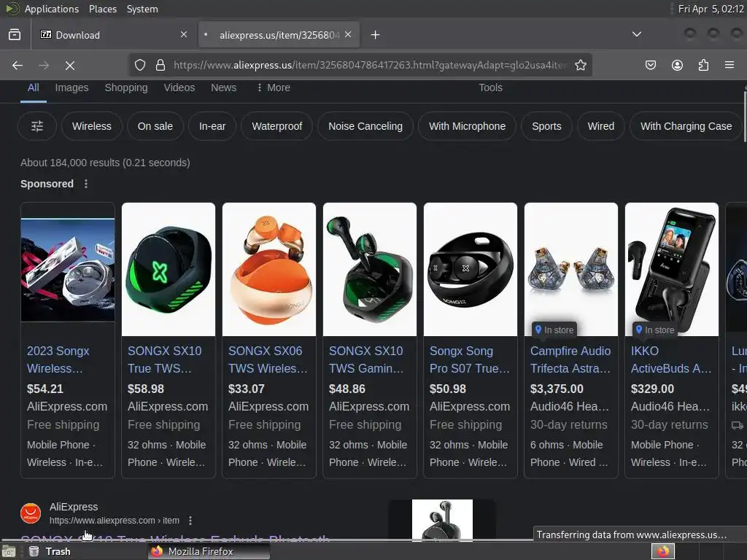This screenshot has height=560, width=747.
Task: Select the Shopping search tab
Action: (126, 87)
